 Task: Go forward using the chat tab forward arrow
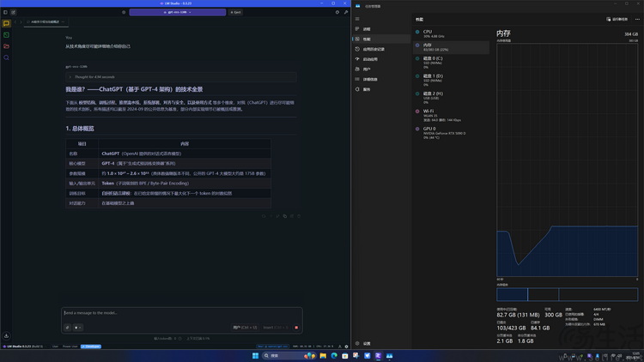[x=21, y=21]
